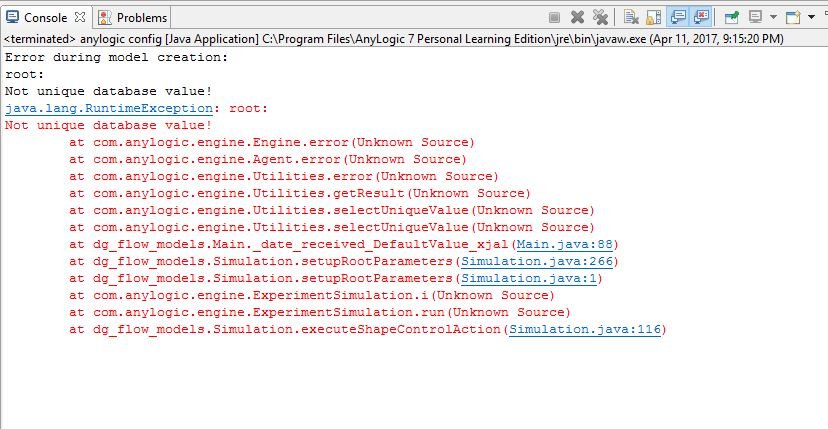Click the black 'Not unique database value!' line

(108, 91)
